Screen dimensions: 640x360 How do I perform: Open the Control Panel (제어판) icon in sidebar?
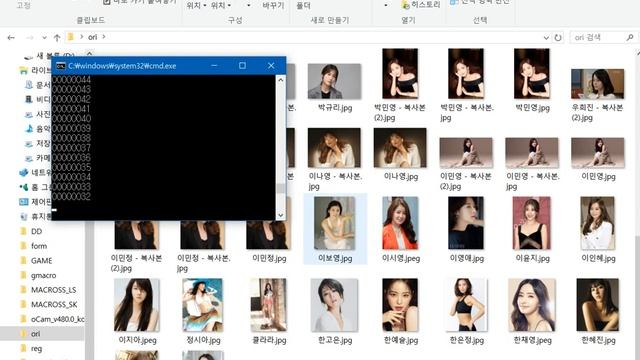(24, 202)
